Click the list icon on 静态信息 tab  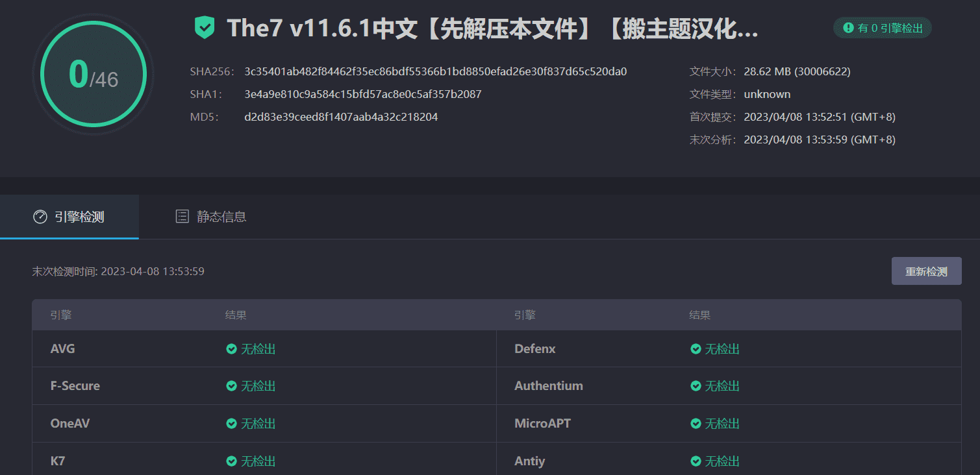[182, 217]
